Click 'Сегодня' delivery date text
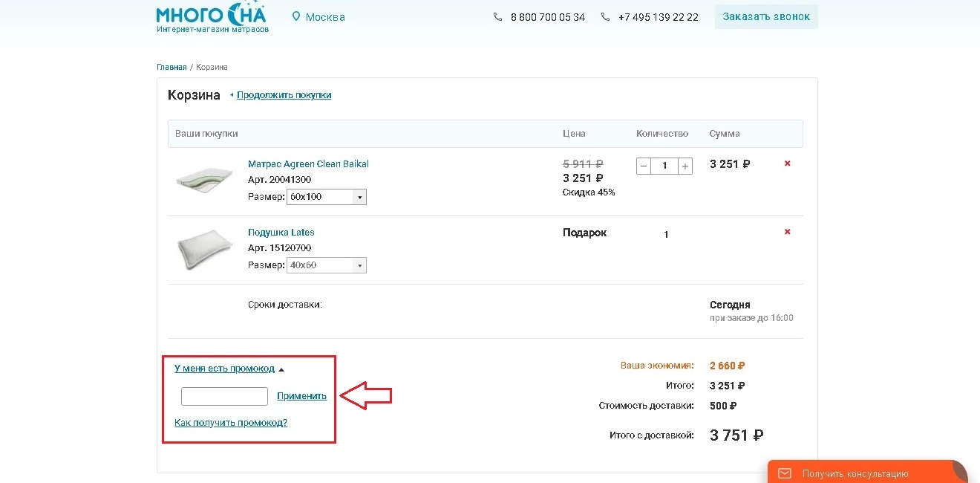Image resolution: width=980 pixels, height=483 pixels. pyautogui.click(x=730, y=305)
